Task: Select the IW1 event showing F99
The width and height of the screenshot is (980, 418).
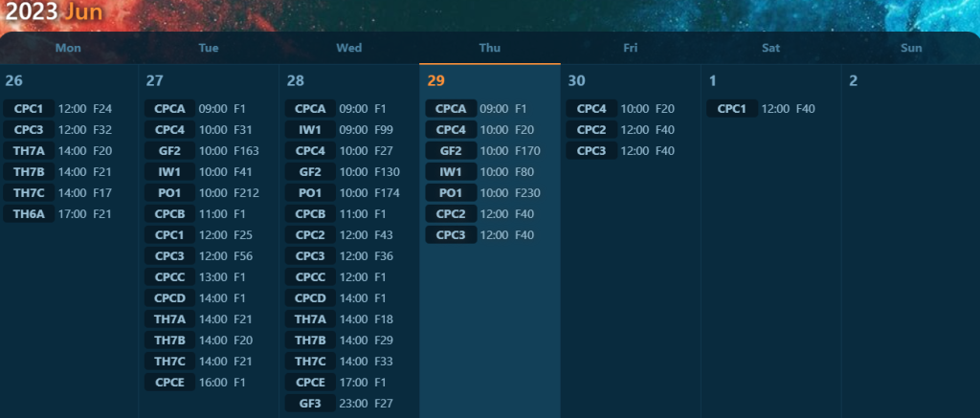Action: tap(310, 130)
